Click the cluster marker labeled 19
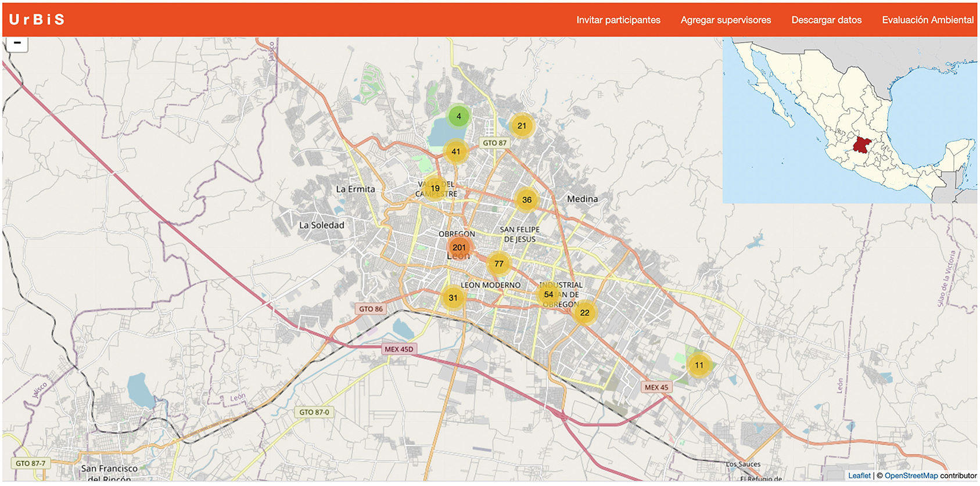The width and height of the screenshot is (980, 486). click(x=435, y=188)
